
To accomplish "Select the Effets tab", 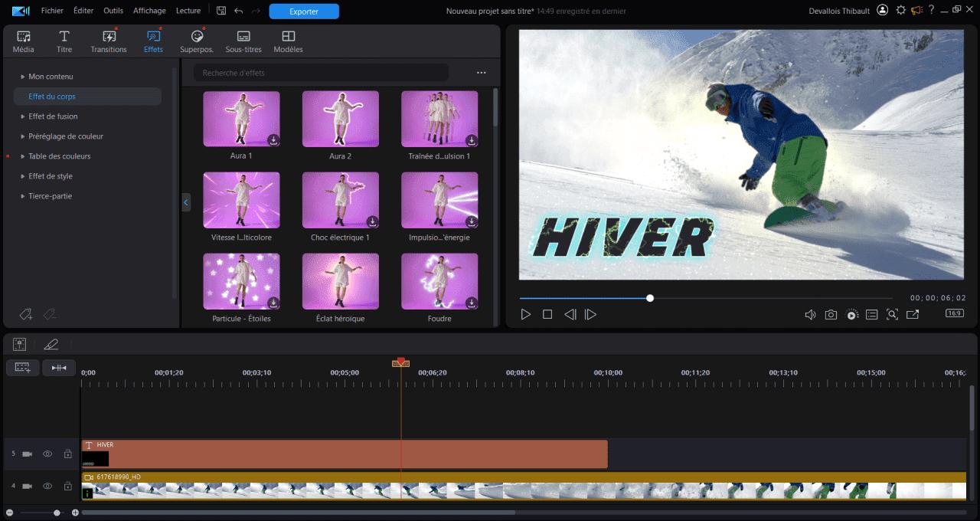I will click(153, 41).
